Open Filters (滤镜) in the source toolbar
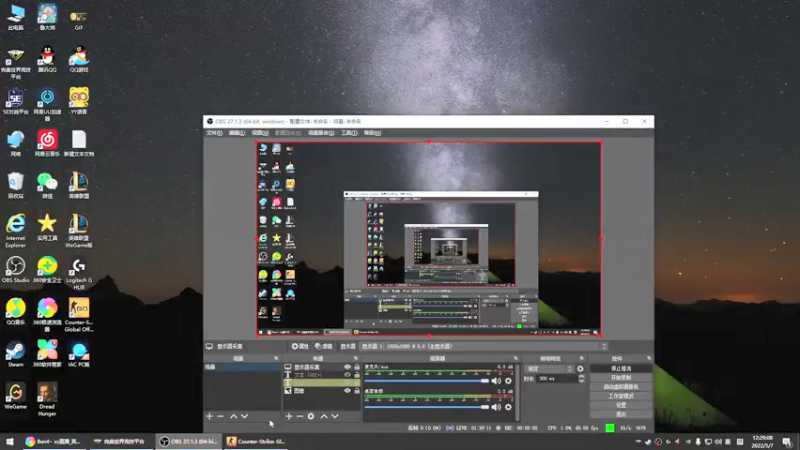Image resolution: width=800 pixels, height=450 pixels. point(323,346)
